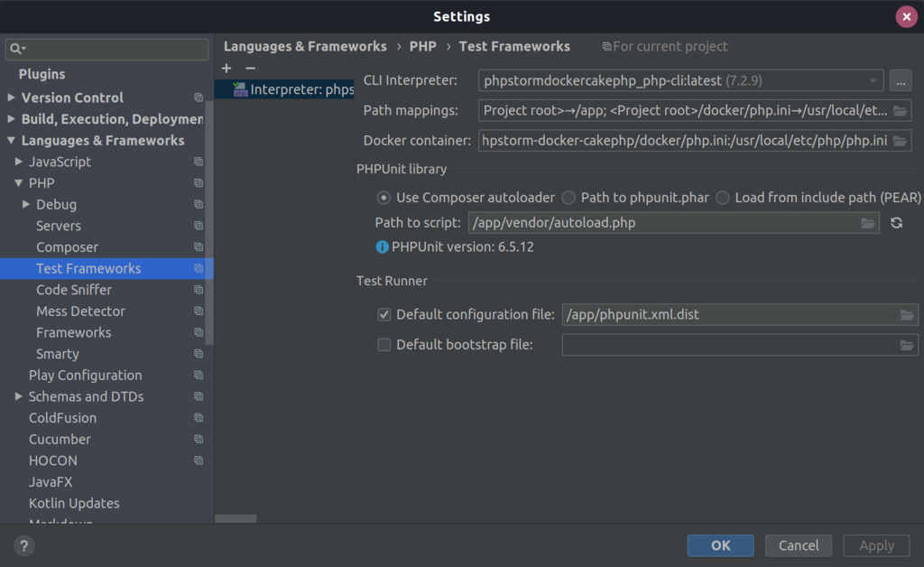Browse Default configuration file via folder icon

[909, 314]
